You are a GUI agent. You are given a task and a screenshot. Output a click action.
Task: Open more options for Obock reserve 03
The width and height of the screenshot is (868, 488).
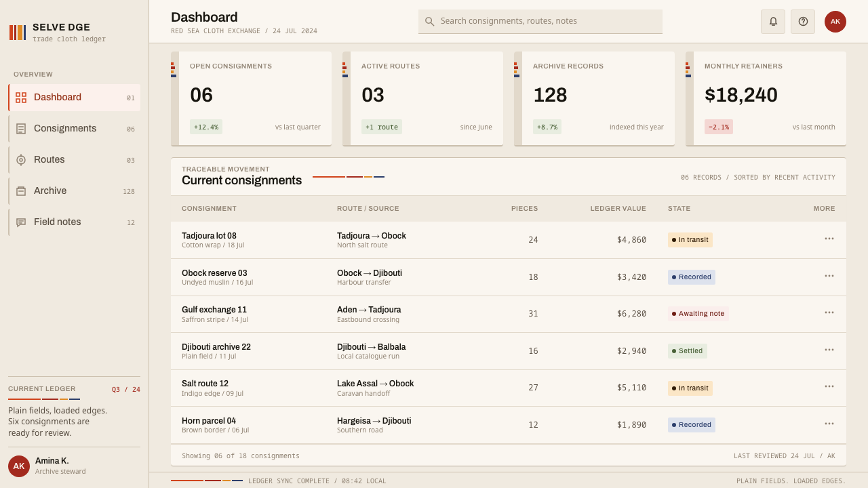829,276
